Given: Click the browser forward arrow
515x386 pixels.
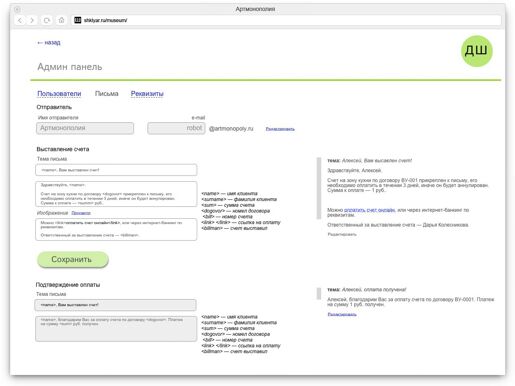Looking at the screenshot, I should (32, 20).
